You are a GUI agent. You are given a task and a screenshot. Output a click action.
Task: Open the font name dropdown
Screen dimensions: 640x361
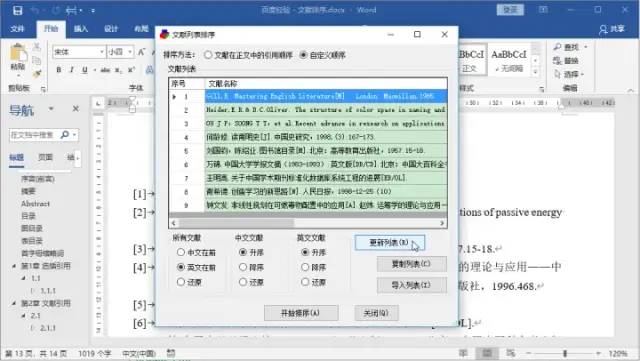(x=102, y=52)
